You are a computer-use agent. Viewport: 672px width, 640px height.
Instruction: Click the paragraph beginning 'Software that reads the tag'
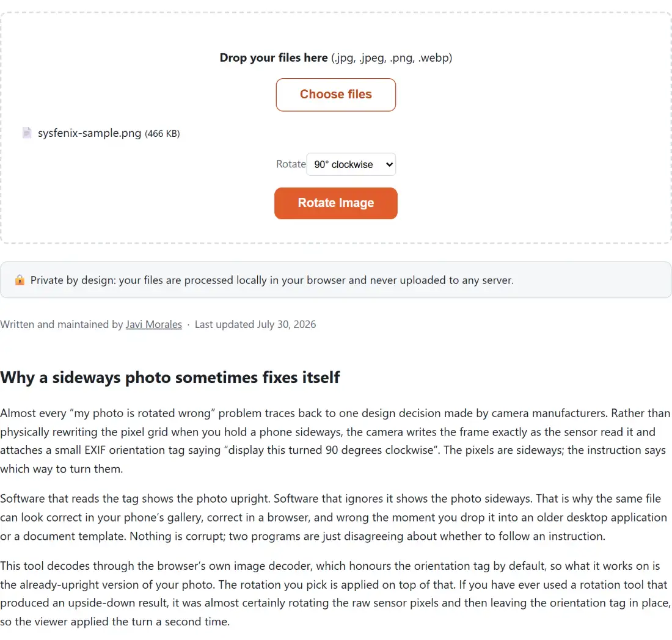(334, 517)
